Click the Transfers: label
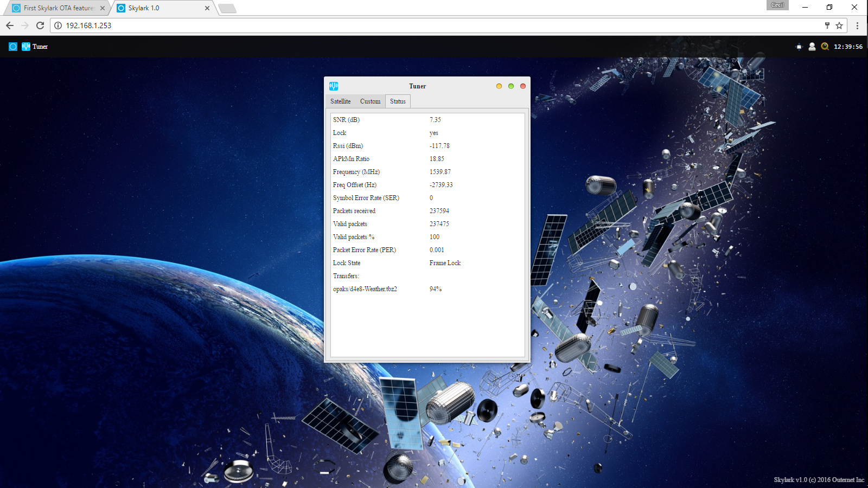Screen dimensions: 868x488 pyautogui.click(x=346, y=276)
